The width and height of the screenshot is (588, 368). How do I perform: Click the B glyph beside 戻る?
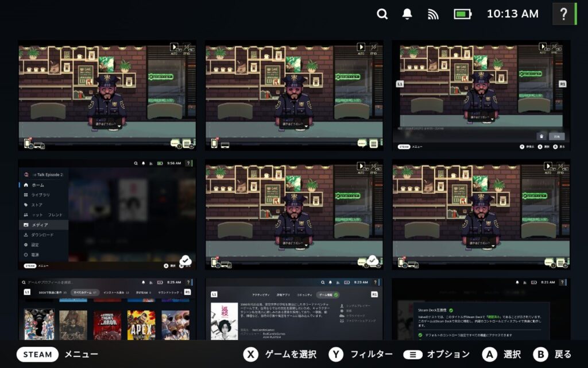(x=540, y=354)
